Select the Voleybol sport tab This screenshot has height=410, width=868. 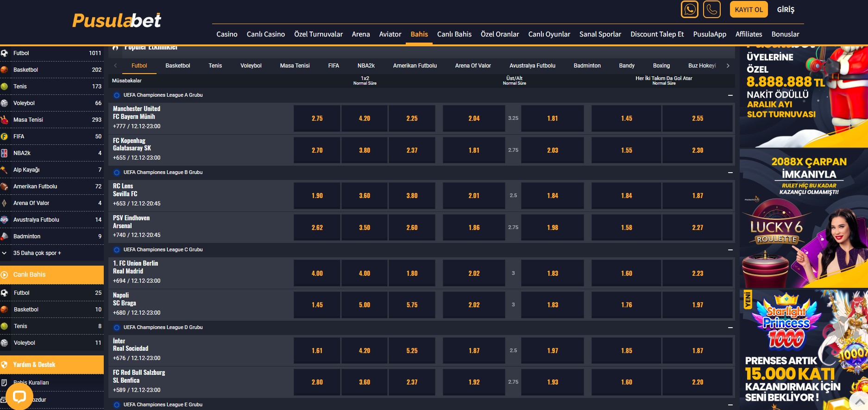click(251, 66)
